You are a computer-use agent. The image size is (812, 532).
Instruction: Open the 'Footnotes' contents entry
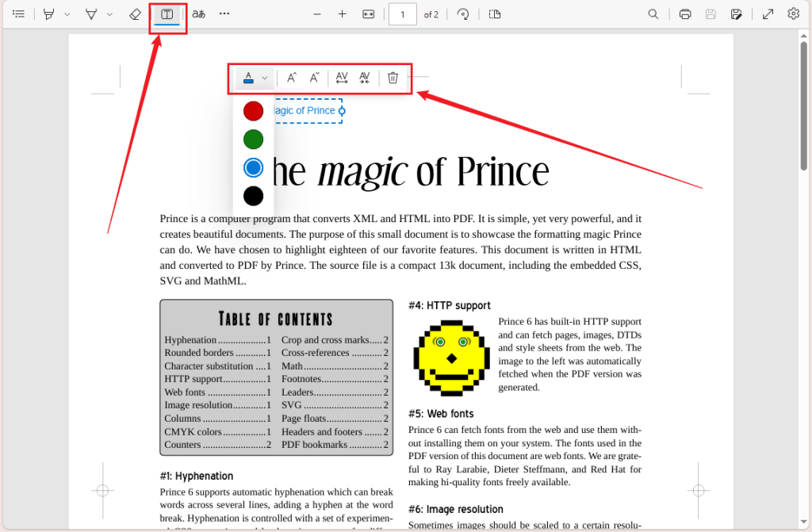pyautogui.click(x=335, y=379)
